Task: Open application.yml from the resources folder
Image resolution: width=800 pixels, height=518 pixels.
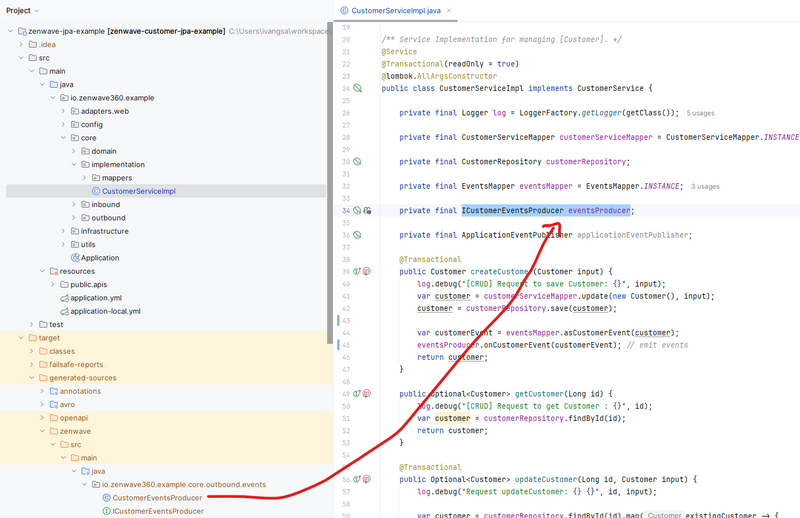Action: [x=96, y=297]
